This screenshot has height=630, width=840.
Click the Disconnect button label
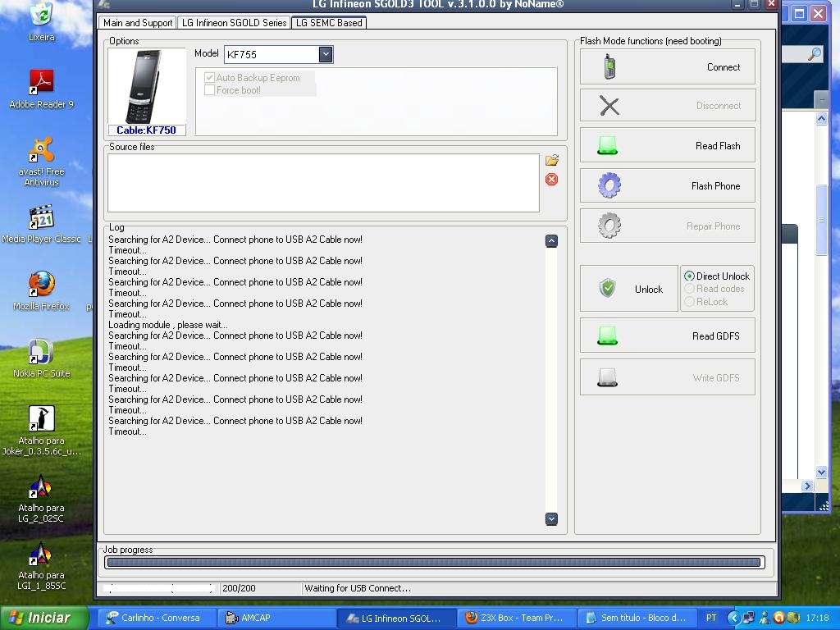(719, 106)
